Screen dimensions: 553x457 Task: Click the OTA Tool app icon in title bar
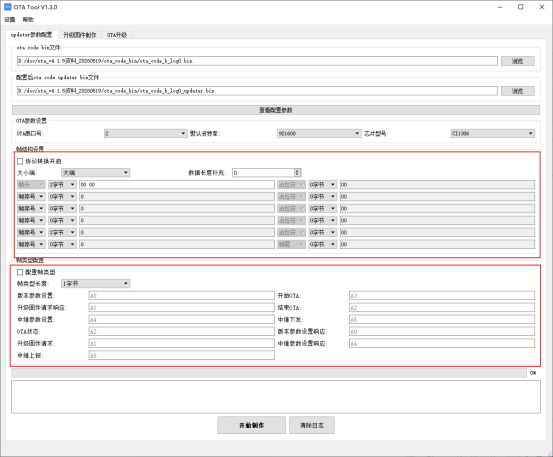tap(7, 7)
